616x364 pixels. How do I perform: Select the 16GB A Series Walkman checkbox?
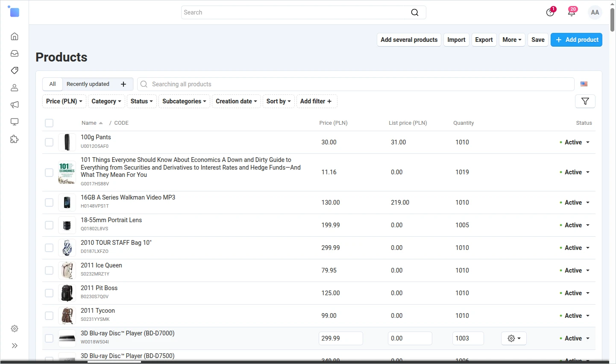tap(49, 203)
